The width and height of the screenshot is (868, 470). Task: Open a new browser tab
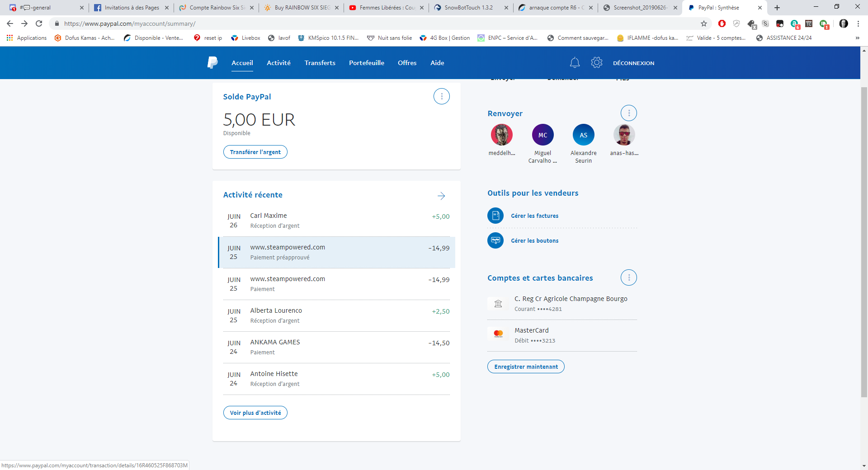click(x=777, y=8)
